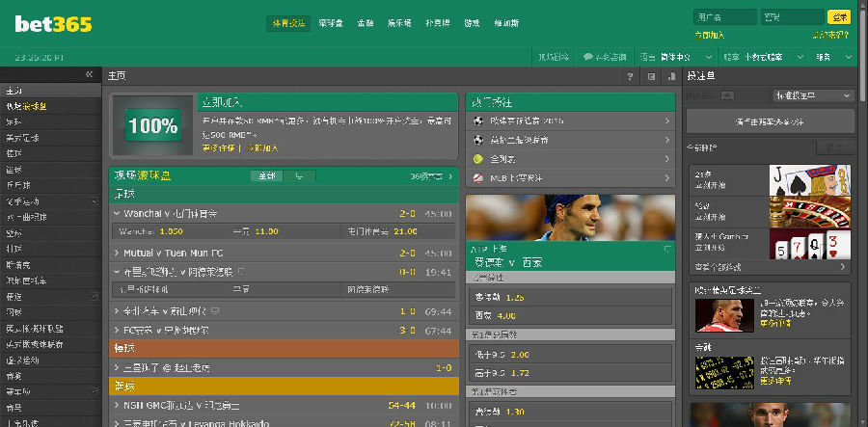This screenshot has width=868, height=427.
Task: Click the arrow at right of view all games
Action: (x=843, y=267)
